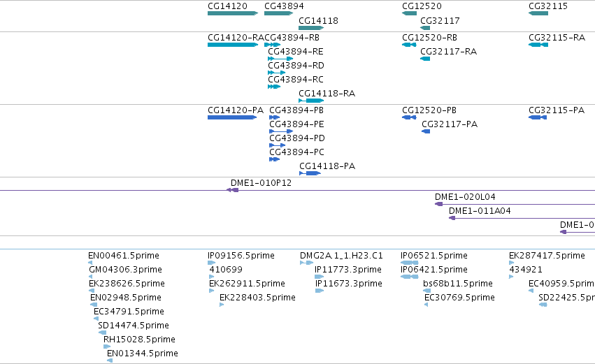This screenshot has width=595, height=364.
Task: Click the EC30769.5prime EST label
Action: [x=459, y=298]
